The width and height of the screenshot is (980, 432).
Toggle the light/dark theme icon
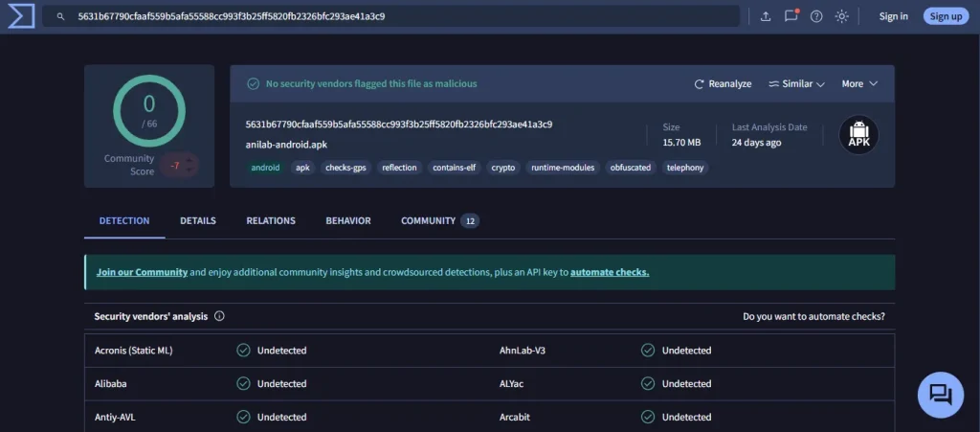[x=842, y=17]
